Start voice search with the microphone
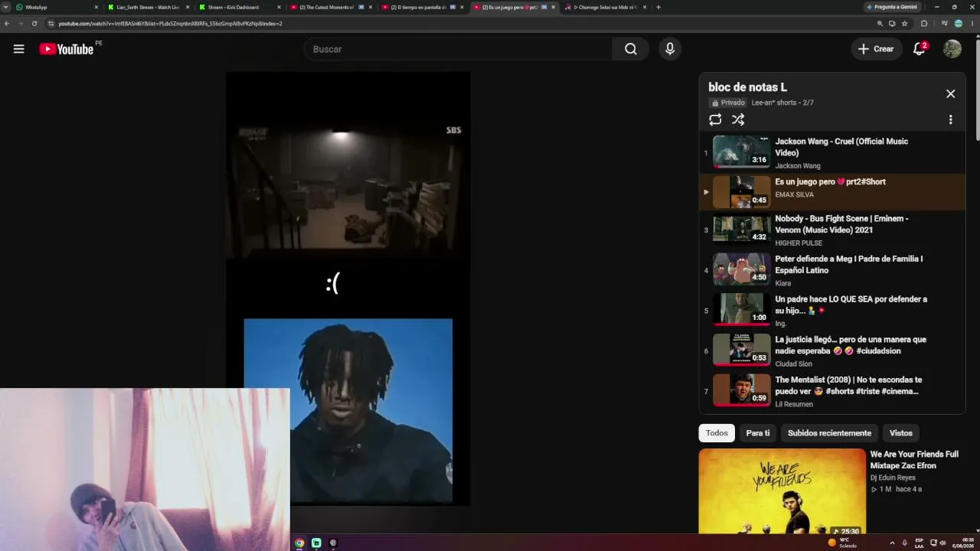The image size is (980, 551). 670,49
